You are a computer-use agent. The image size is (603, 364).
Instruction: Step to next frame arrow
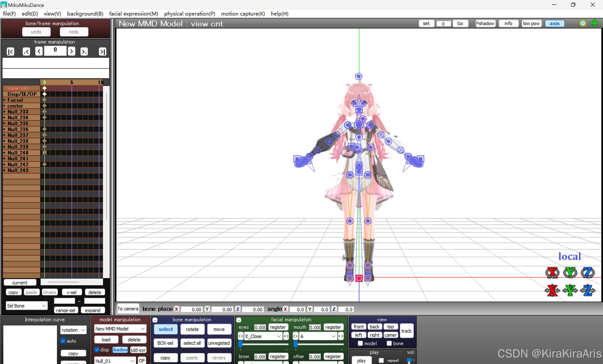(x=71, y=51)
